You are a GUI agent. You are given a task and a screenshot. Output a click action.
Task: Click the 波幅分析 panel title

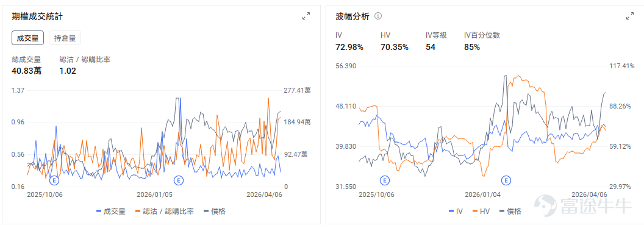(352, 16)
